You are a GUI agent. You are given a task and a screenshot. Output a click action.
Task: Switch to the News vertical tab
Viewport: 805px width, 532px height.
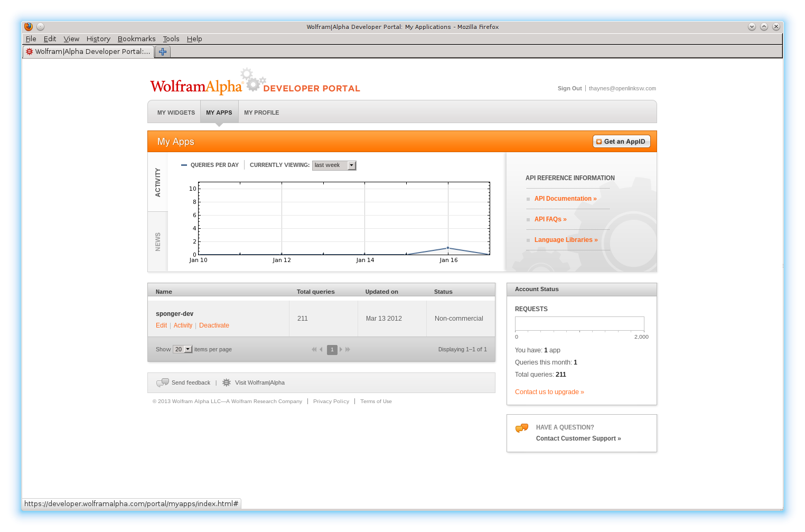[157, 241]
